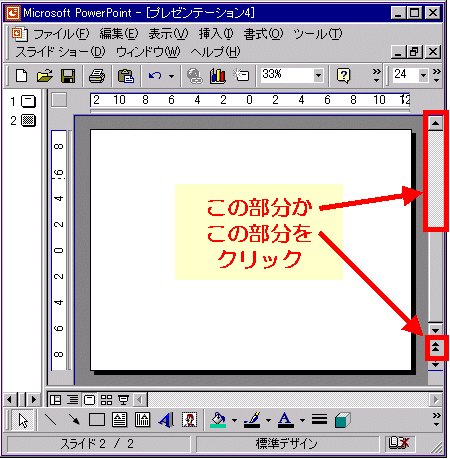Select the Rectangle drawing tool
This screenshot has width=450, height=459.
(x=97, y=420)
